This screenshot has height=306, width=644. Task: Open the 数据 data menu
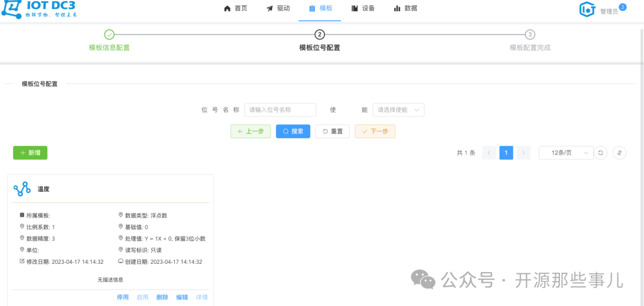tap(405, 8)
